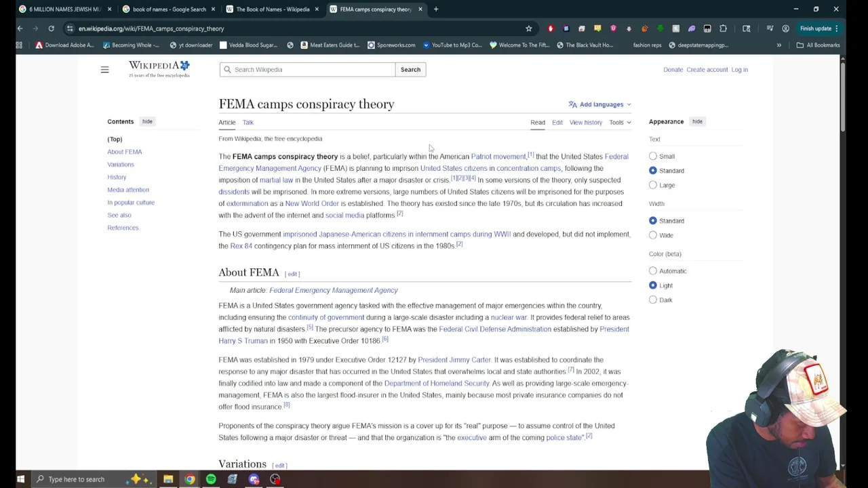Click in the Search Wikipedia field

click(307, 70)
